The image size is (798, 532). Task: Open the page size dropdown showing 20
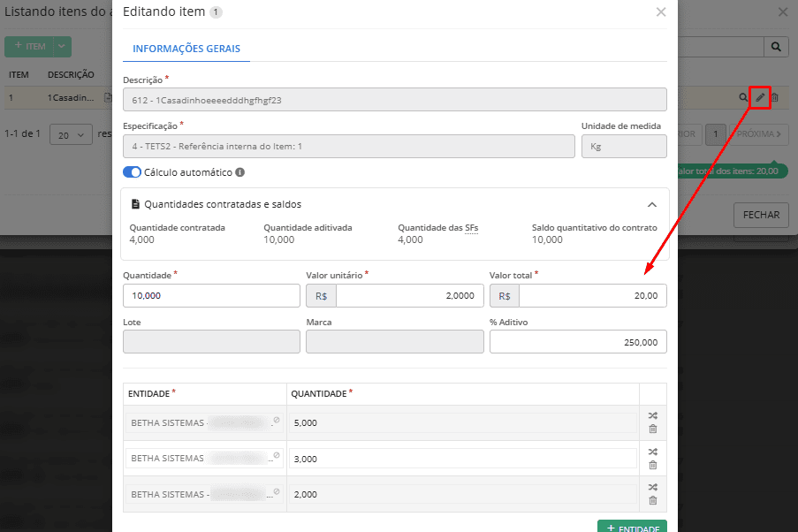coord(71,134)
